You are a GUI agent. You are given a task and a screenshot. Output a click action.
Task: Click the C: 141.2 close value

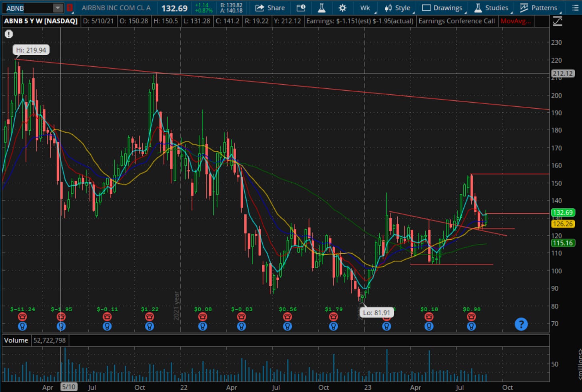pyautogui.click(x=227, y=21)
